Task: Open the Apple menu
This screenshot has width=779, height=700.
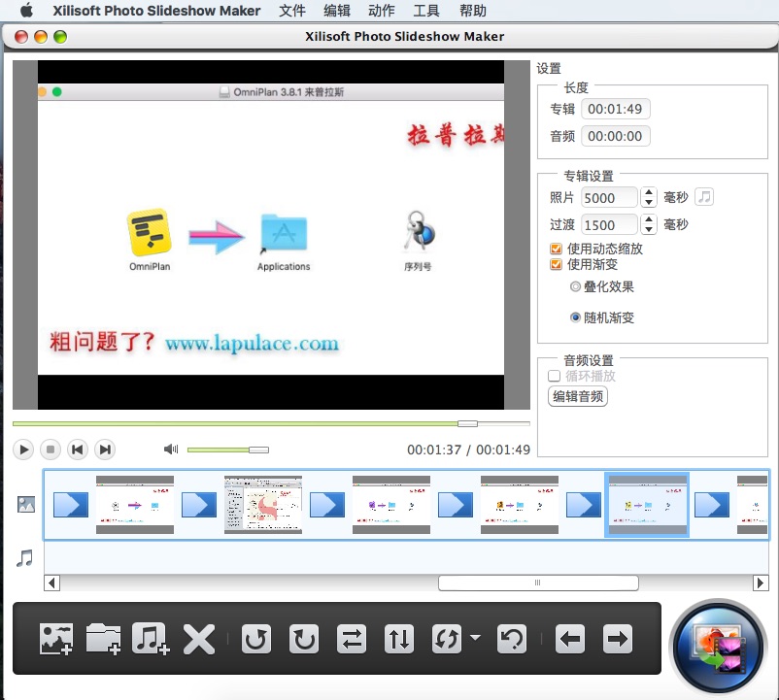Action: pyautogui.click(x=27, y=10)
